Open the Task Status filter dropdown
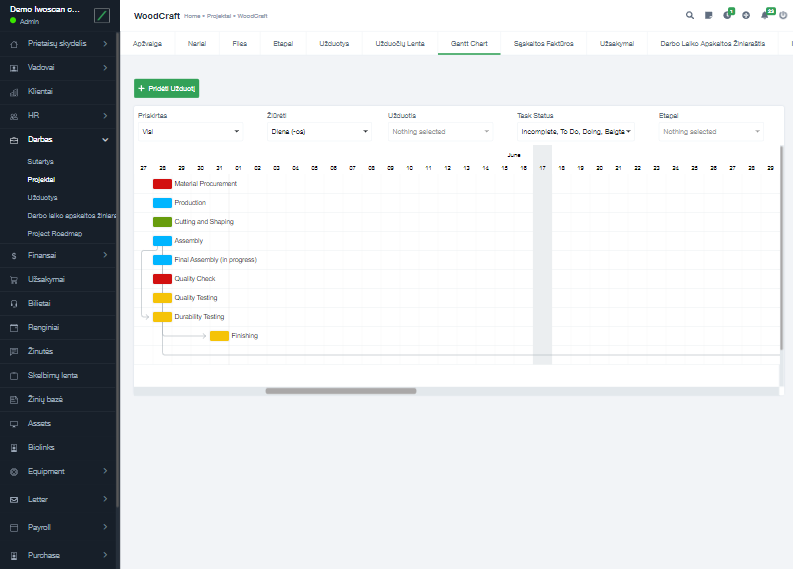Viewport: 793px width, 569px height. click(576, 131)
